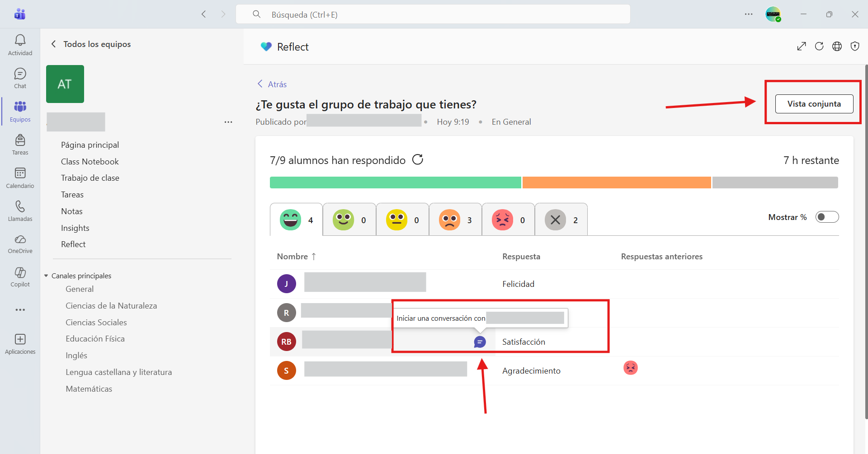Click the AT team avatar
The height and width of the screenshot is (454, 868).
(x=65, y=84)
